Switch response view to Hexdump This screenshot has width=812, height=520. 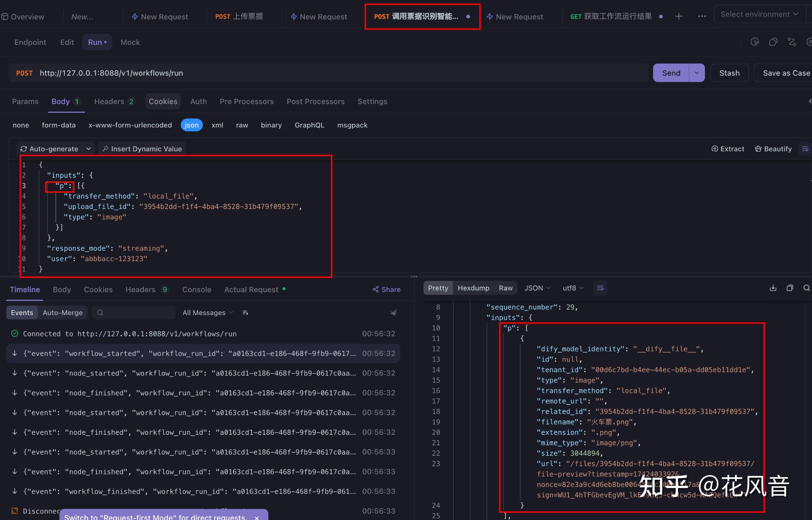473,288
